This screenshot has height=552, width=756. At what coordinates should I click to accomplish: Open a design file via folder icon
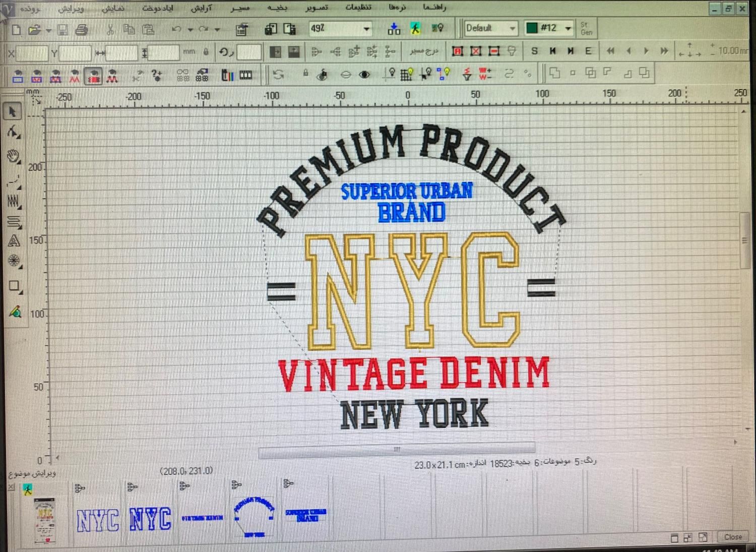point(34,30)
